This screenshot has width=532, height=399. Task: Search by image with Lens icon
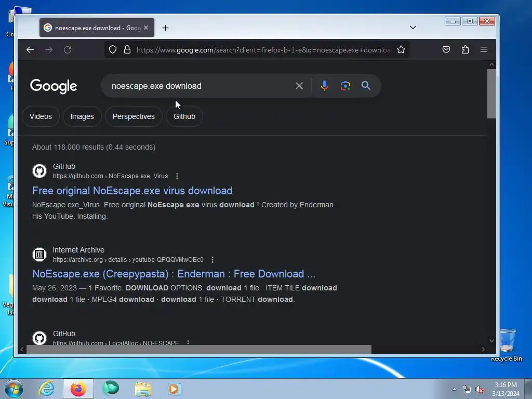(x=345, y=86)
